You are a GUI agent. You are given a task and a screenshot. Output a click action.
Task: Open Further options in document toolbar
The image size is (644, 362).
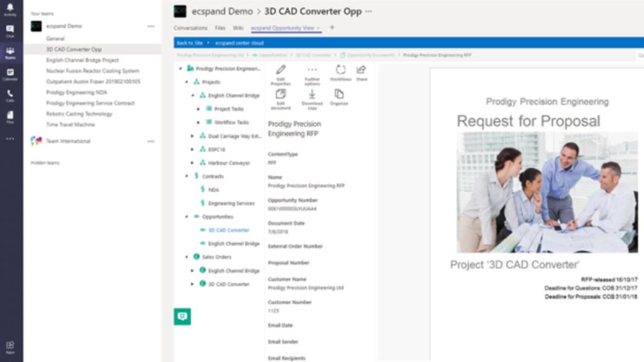312,75
